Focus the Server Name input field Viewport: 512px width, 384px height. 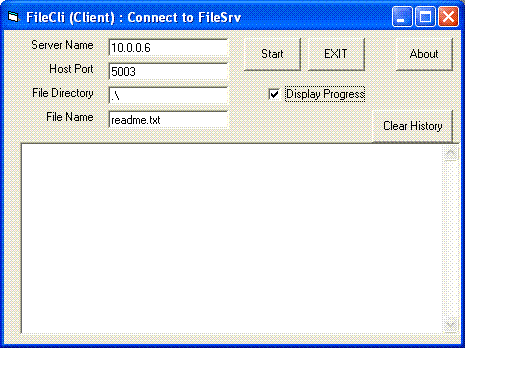click(168, 48)
